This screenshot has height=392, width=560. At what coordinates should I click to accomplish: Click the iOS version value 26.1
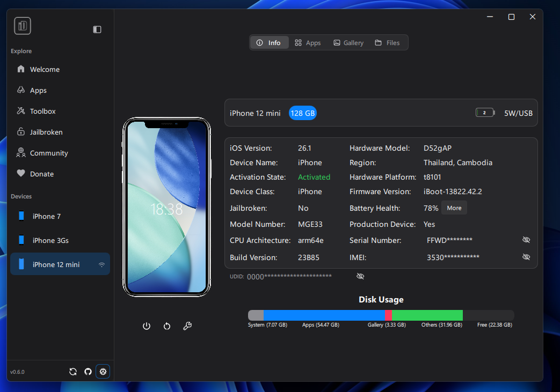[x=304, y=148]
